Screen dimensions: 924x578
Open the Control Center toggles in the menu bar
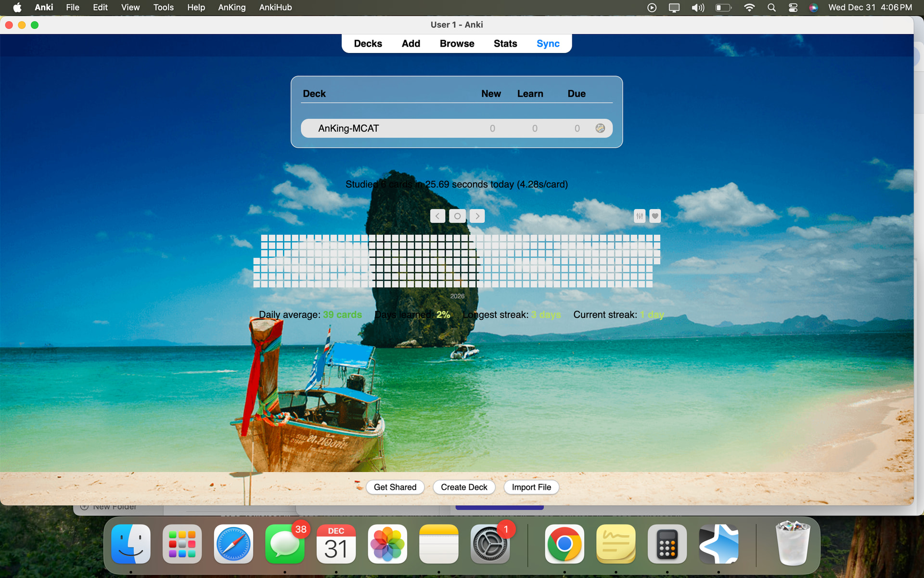[793, 7]
